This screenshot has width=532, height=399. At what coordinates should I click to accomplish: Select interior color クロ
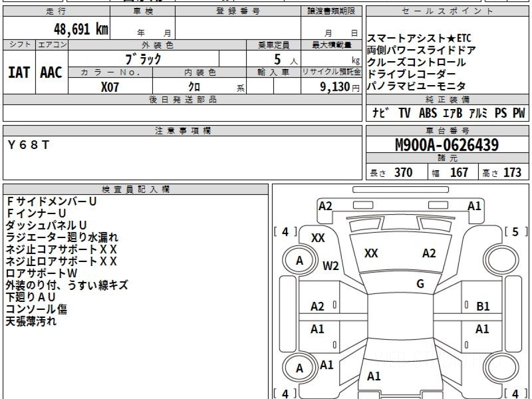tap(194, 86)
